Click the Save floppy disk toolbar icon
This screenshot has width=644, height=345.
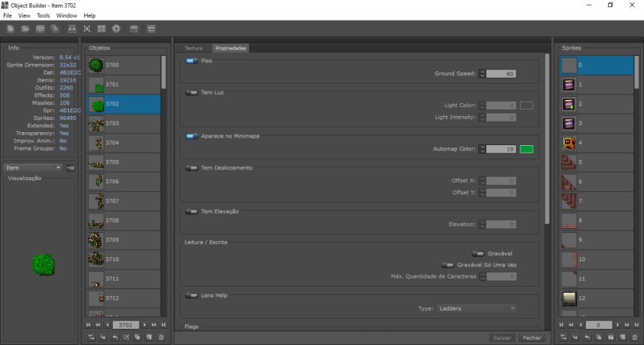[x=40, y=29]
